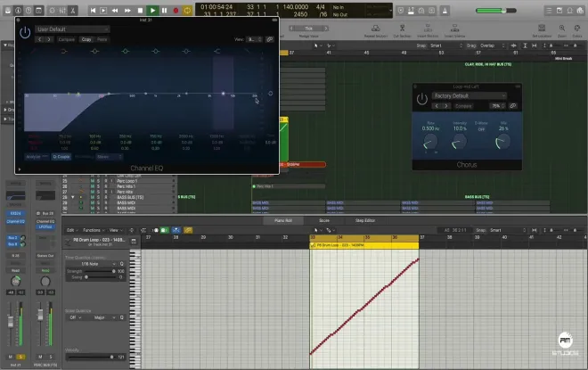Open the Note Pads icon
588x370 pixels.
pos(559,11)
